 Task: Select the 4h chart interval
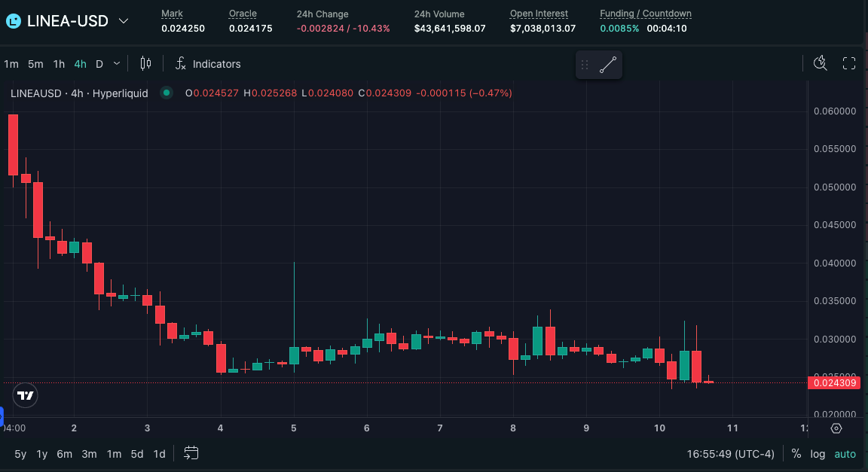click(x=81, y=64)
